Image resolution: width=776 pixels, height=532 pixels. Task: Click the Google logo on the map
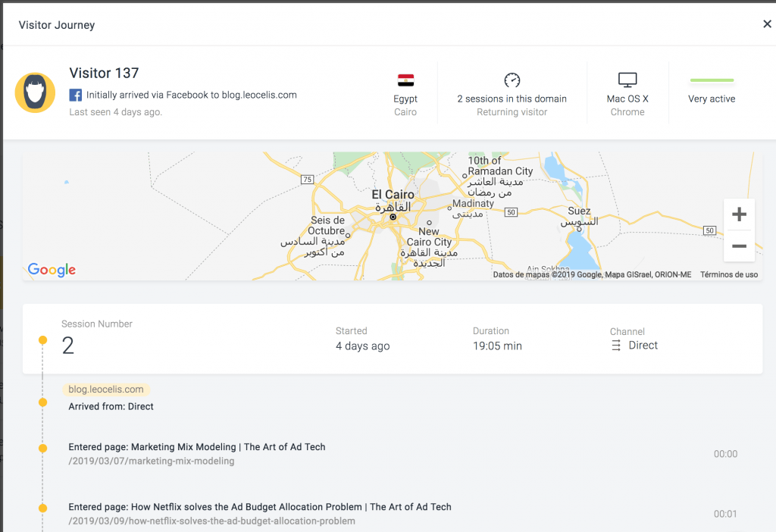click(52, 270)
